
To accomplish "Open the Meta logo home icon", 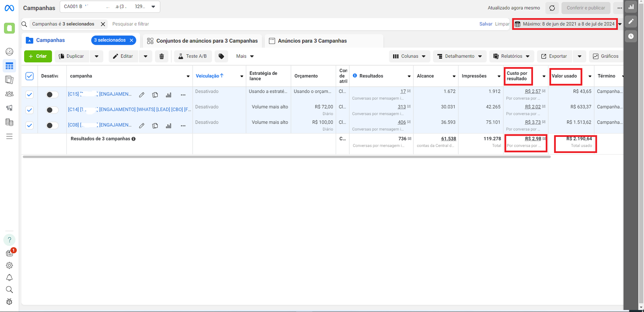I will coord(9,8).
